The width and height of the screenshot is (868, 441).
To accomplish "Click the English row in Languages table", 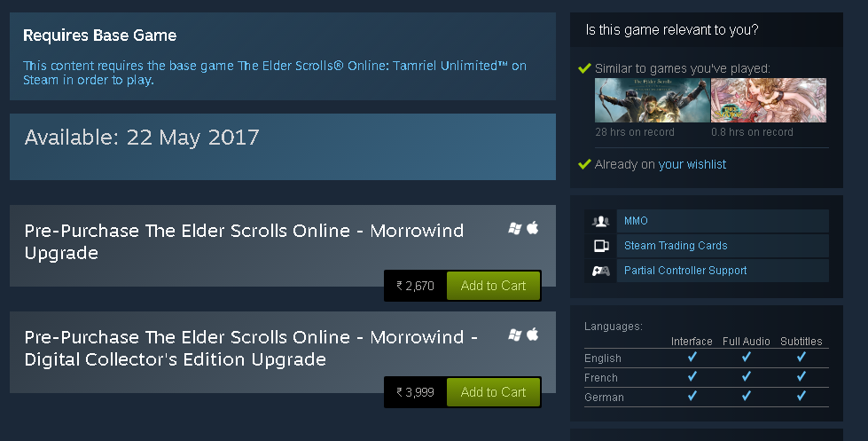I will (x=707, y=358).
